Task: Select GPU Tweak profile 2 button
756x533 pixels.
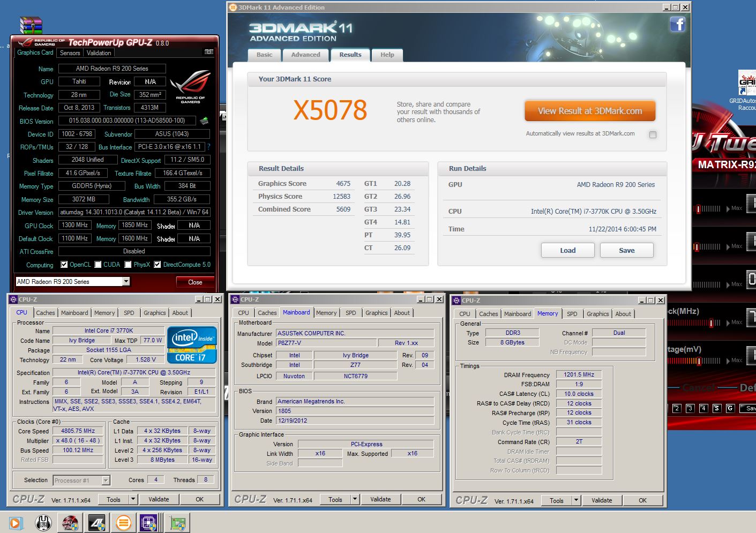Action: pos(676,408)
